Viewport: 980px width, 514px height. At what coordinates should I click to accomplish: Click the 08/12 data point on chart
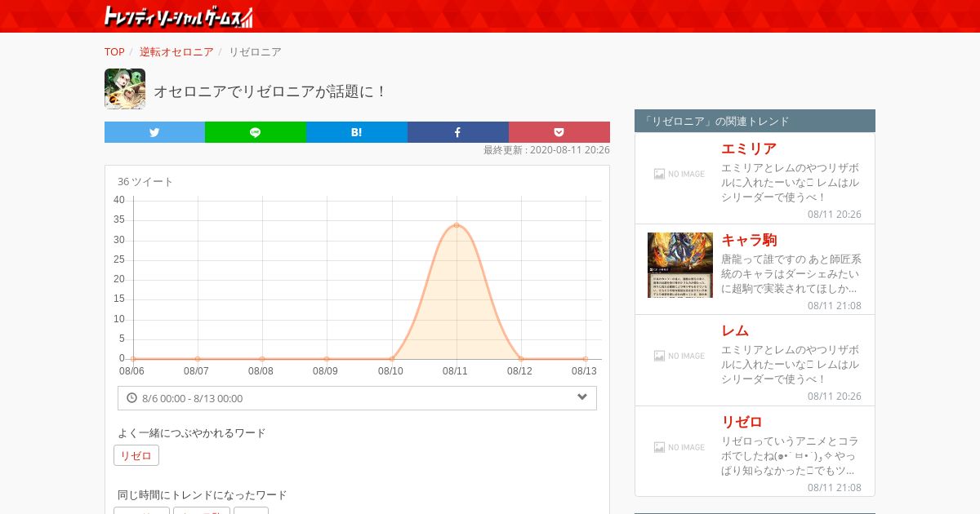tap(521, 359)
